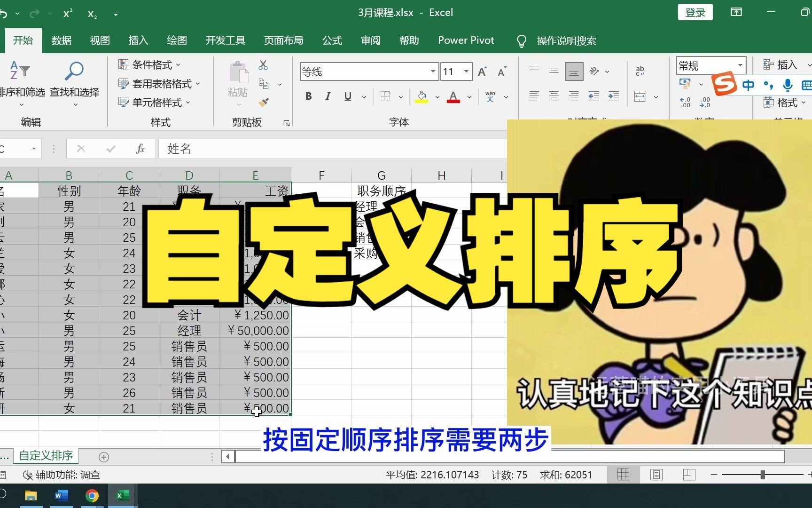Click the underline icon
Screen dimensions: 812x508
(x=347, y=96)
